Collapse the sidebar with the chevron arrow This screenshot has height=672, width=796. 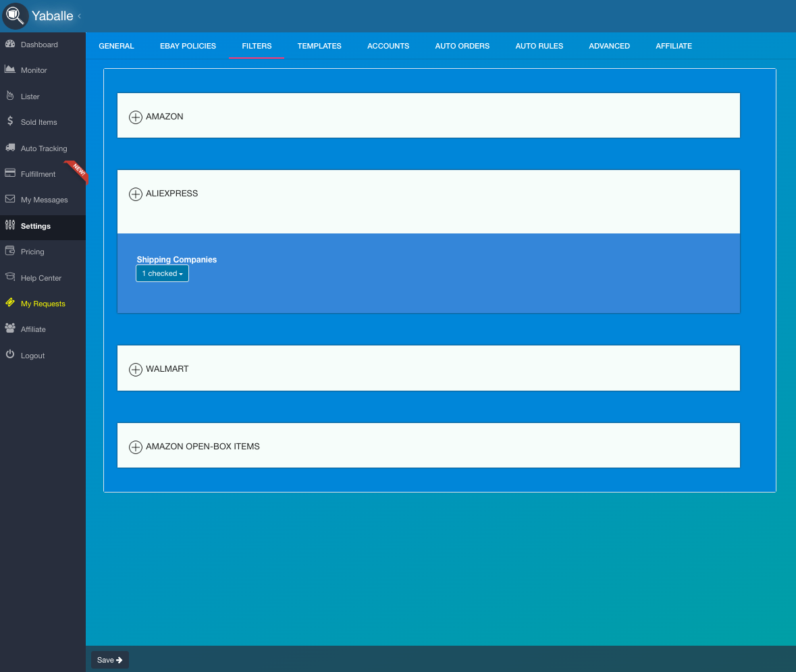click(79, 16)
